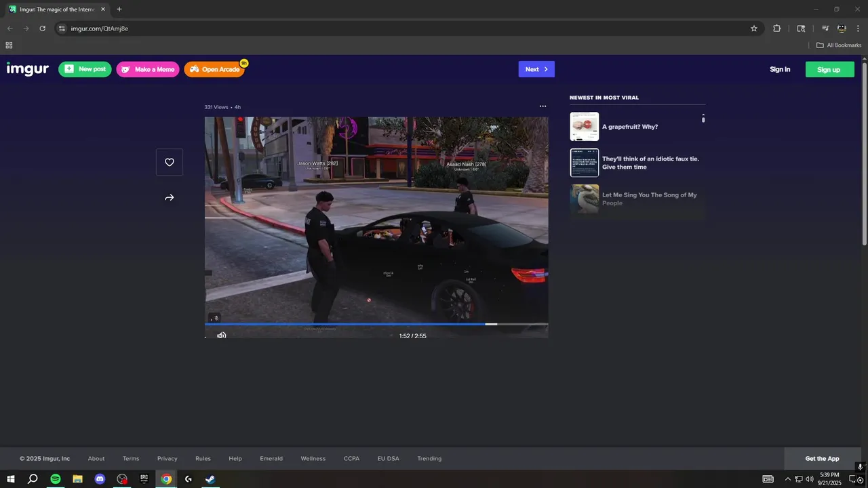Image resolution: width=868 pixels, height=488 pixels.
Task: Reload the page with refresh icon
Action: (x=42, y=28)
